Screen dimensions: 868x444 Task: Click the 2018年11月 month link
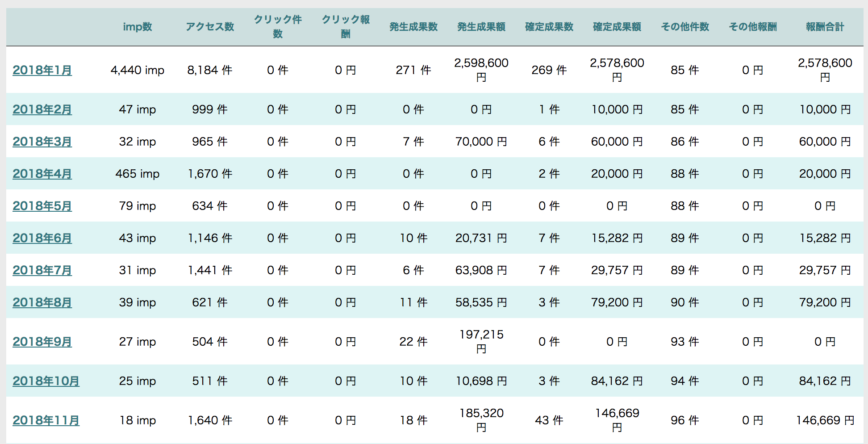coord(46,420)
